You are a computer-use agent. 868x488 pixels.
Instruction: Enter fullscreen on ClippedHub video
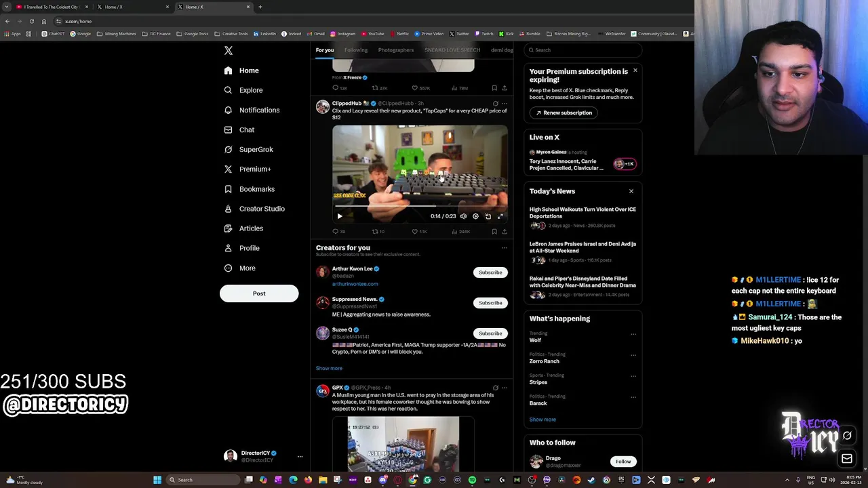500,216
